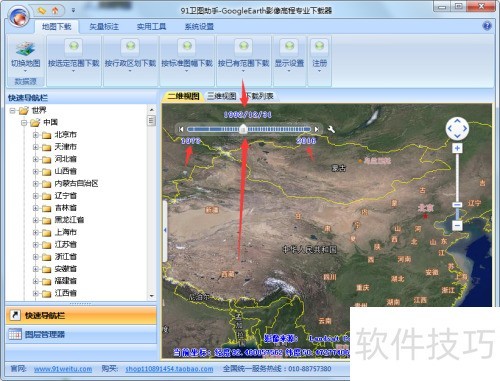Open the 矢量标注 ribbon tab
The image size is (500, 381).
(104, 27)
